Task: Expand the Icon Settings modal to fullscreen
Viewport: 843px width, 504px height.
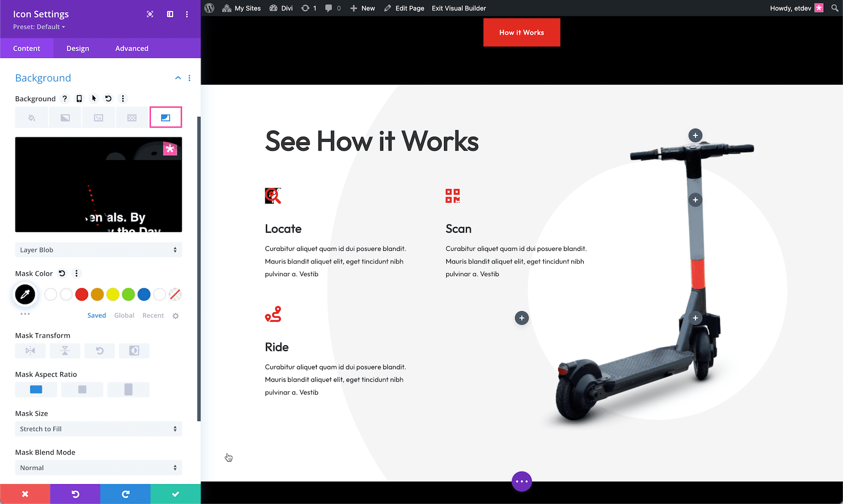Action: click(150, 14)
